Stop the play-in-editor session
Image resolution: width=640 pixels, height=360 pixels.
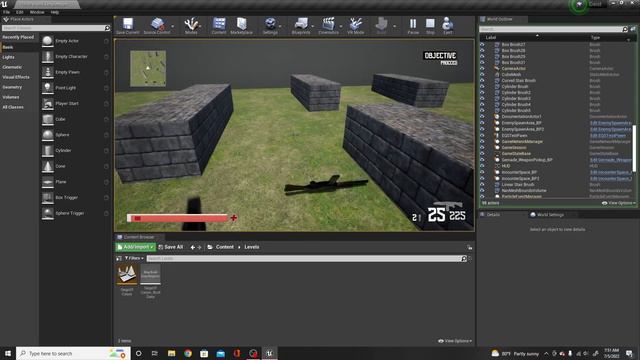(x=430, y=24)
